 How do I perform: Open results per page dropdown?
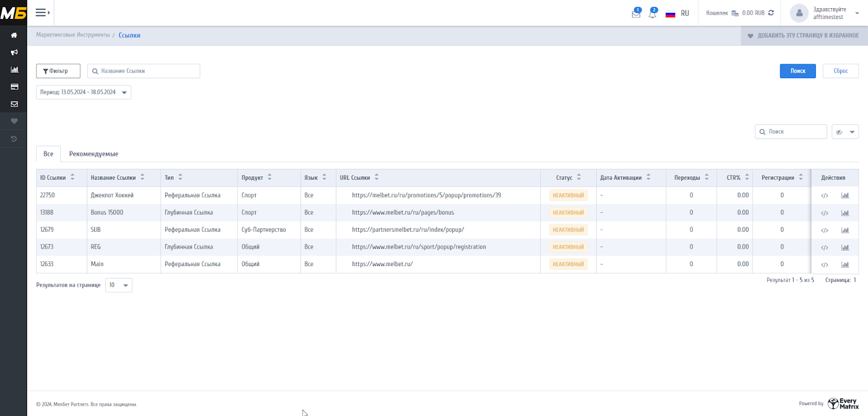pyautogui.click(x=119, y=285)
